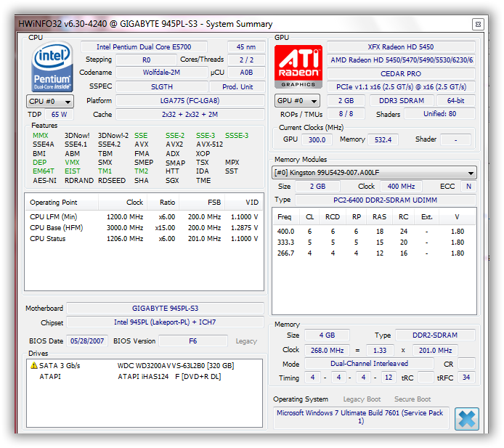Open the GPU #0 selector dropdown

point(297,101)
